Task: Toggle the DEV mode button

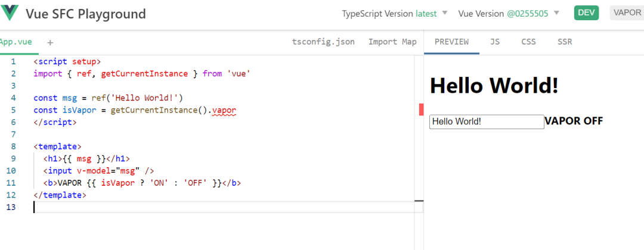Action: tap(586, 13)
